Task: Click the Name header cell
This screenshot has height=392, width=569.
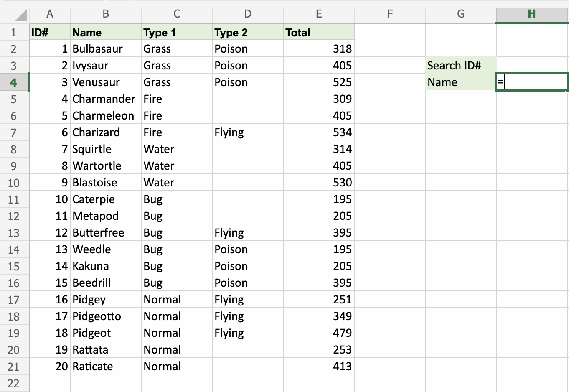Action: pyautogui.click(x=105, y=33)
